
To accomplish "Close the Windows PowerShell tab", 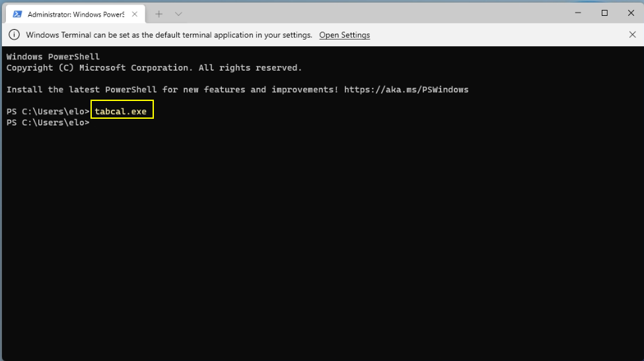I will [135, 15].
